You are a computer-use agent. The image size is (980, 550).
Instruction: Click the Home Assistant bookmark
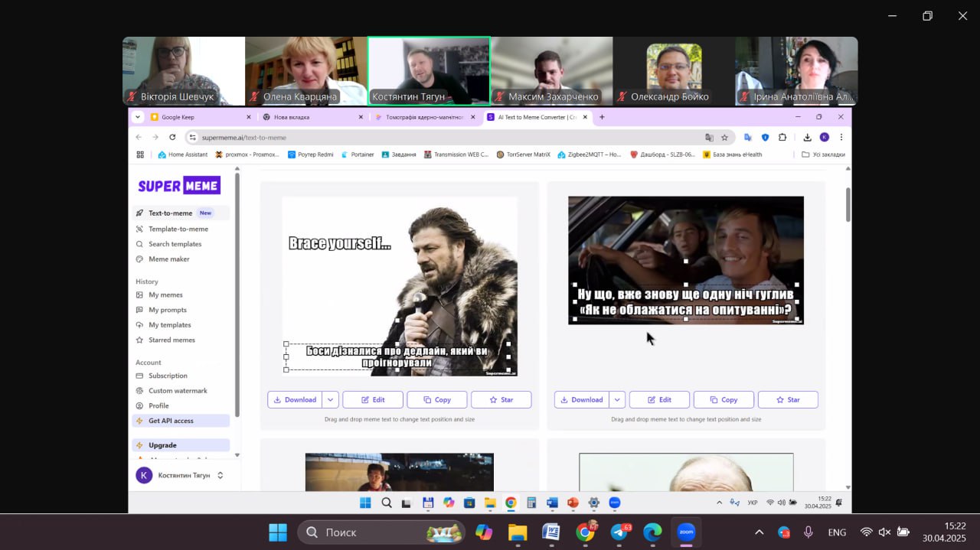(182, 155)
